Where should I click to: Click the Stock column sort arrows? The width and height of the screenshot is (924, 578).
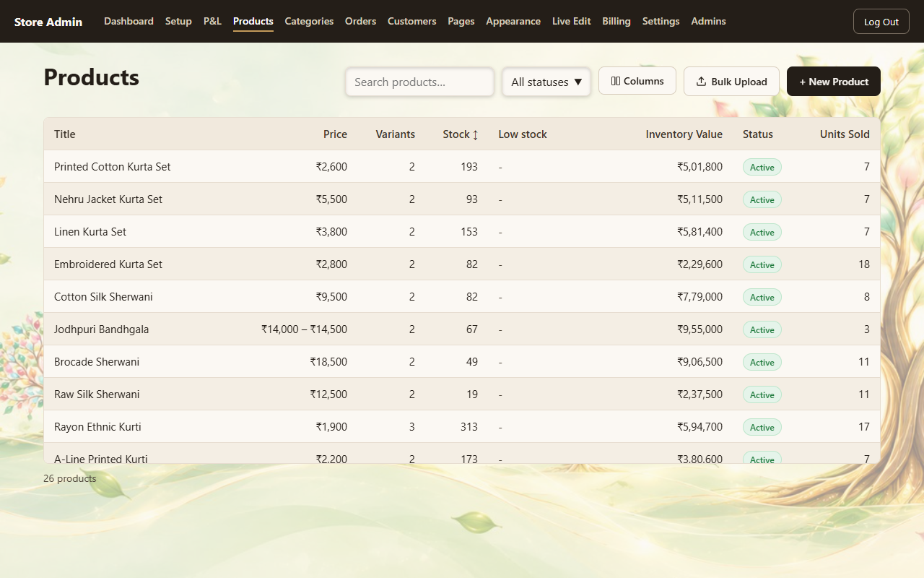[x=475, y=134]
